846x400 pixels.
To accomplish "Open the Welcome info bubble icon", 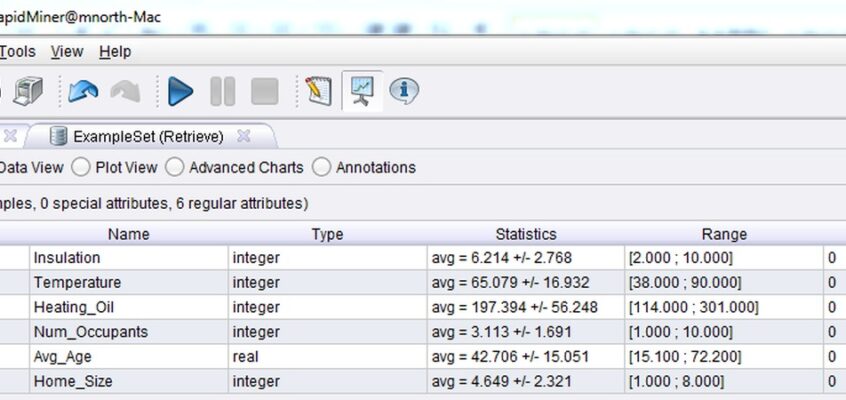I will click(404, 91).
